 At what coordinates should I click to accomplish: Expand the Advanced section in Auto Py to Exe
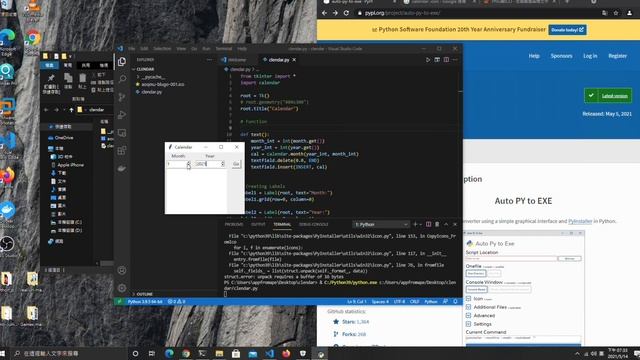point(469,316)
